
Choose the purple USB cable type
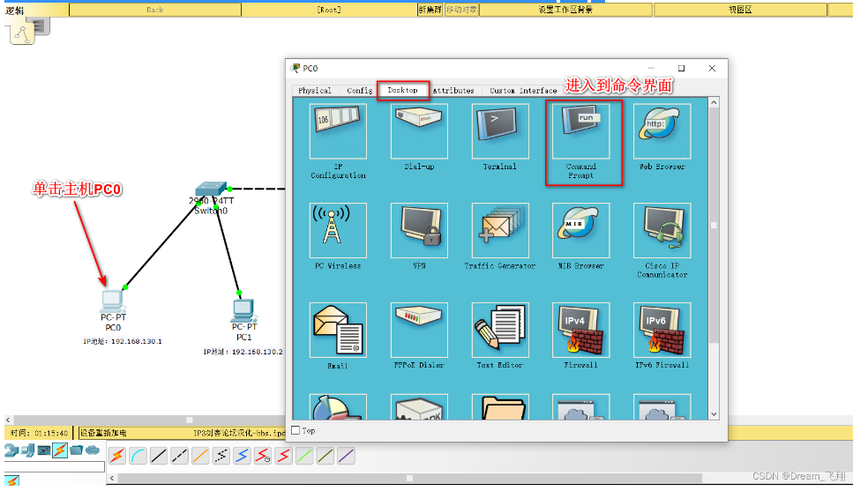click(x=346, y=456)
